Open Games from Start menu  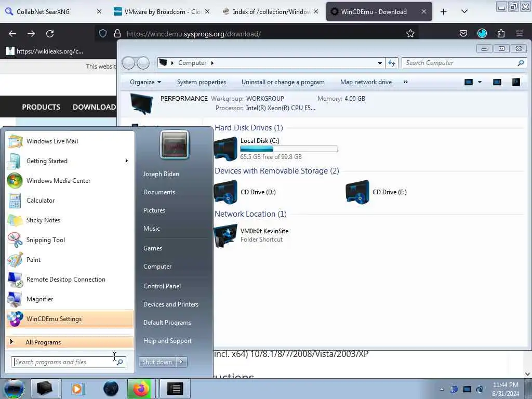(153, 248)
